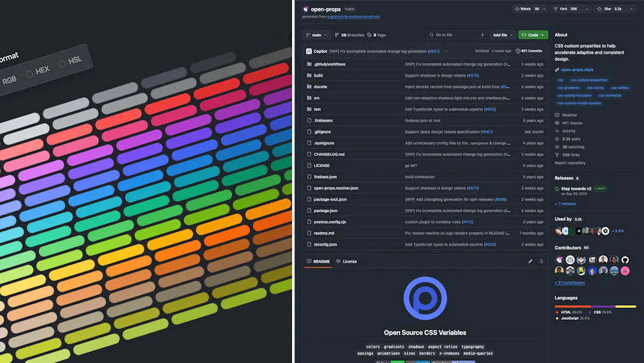This screenshot has height=363, width=644.
Task: Select the HSL color format radio button
Action: [62, 64]
